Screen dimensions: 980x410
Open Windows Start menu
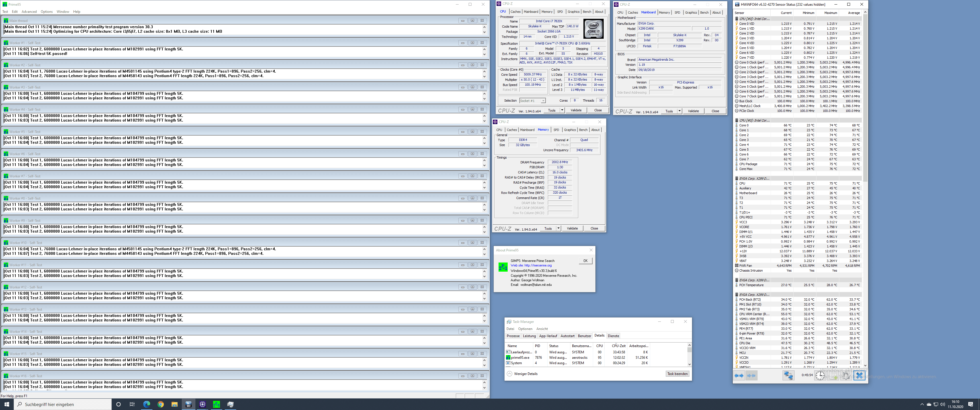(7, 404)
